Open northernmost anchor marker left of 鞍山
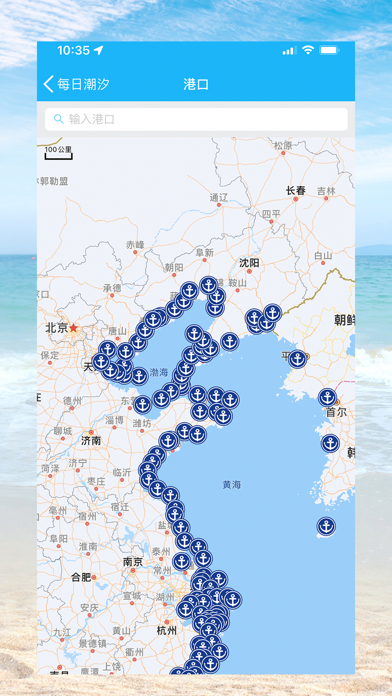The image size is (392, 696). [x=209, y=285]
